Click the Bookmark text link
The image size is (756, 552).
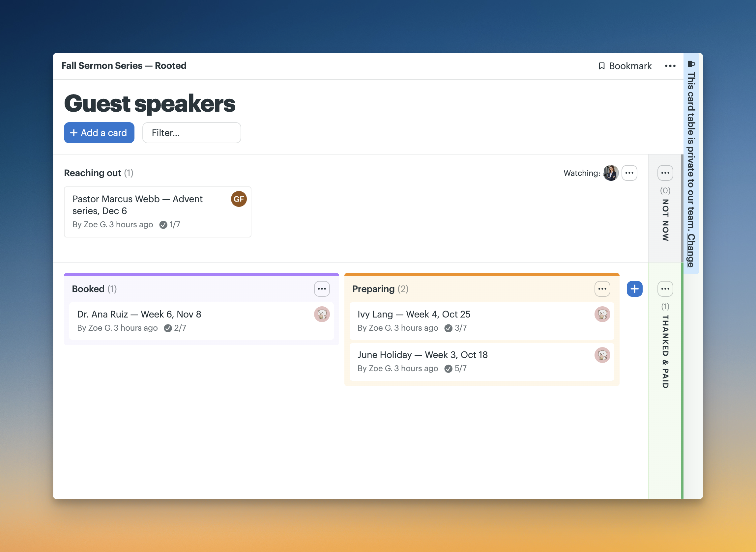click(x=630, y=66)
